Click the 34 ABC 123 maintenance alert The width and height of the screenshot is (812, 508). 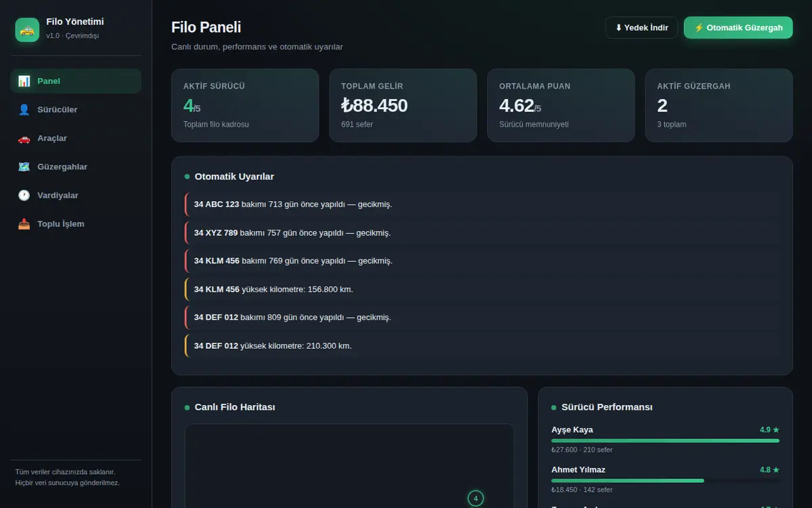click(x=482, y=205)
